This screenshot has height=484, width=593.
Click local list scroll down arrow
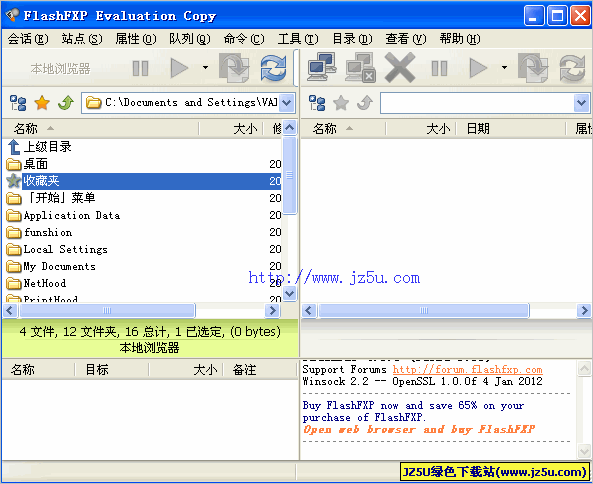click(x=290, y=293)
